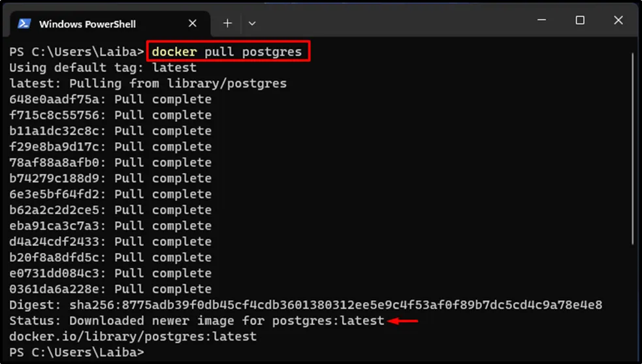Click the Status: Downloaded newer image line
The image size is (642, 364).
pos(197,321)
